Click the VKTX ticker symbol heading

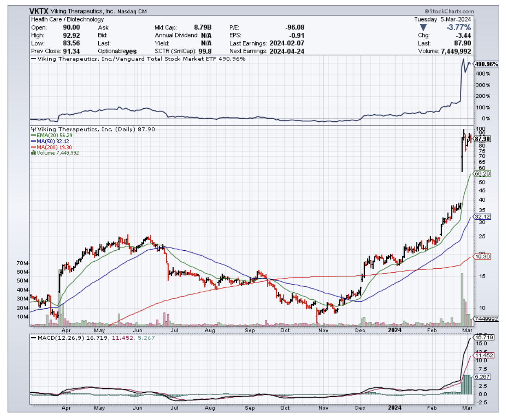click(39, 11)
